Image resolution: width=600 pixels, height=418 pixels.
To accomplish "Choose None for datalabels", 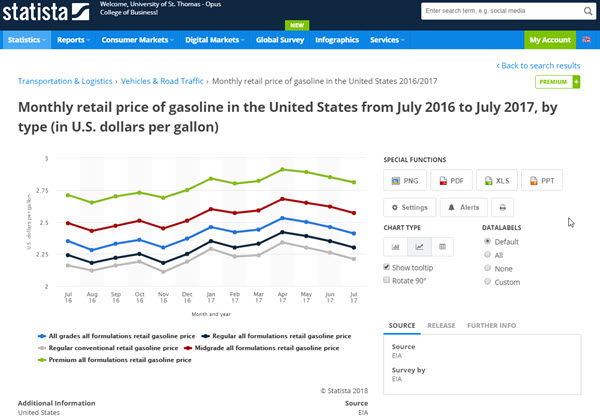I will tap(488, 268).
